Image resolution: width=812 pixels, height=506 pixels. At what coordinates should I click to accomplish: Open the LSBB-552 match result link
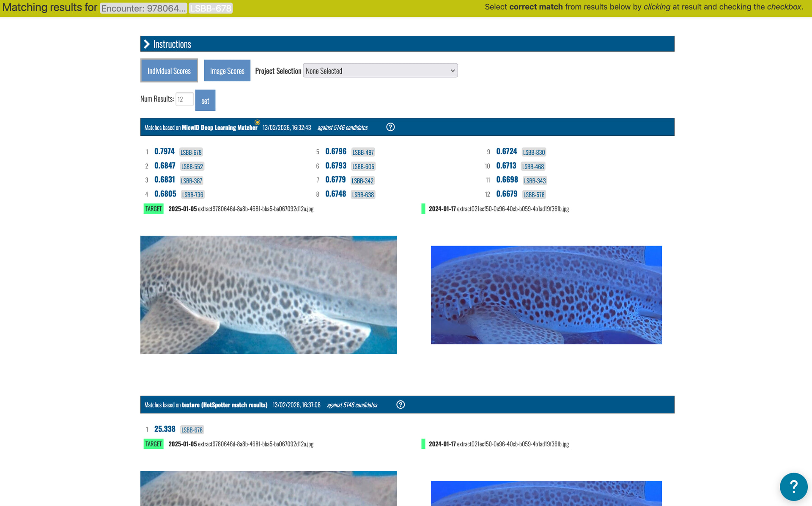(x=192, y=167)
